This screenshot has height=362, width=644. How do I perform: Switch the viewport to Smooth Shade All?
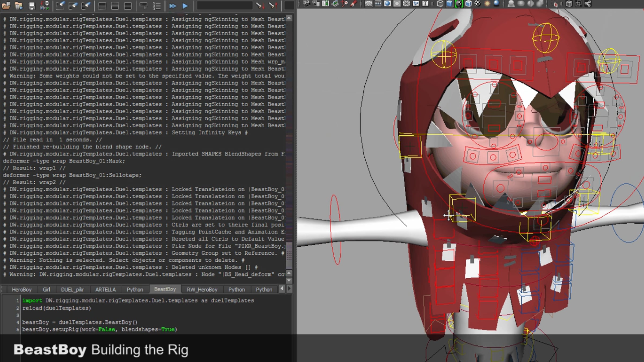(449, 3)
